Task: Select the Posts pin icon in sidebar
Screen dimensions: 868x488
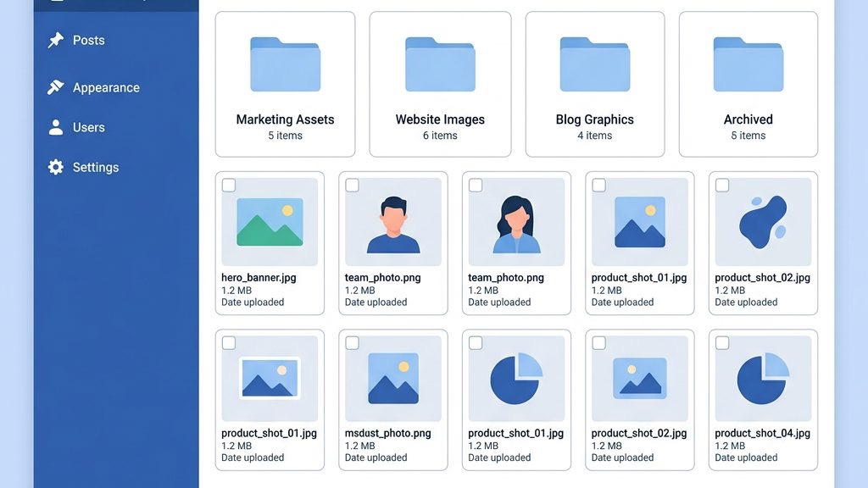Action: (55, 40)
